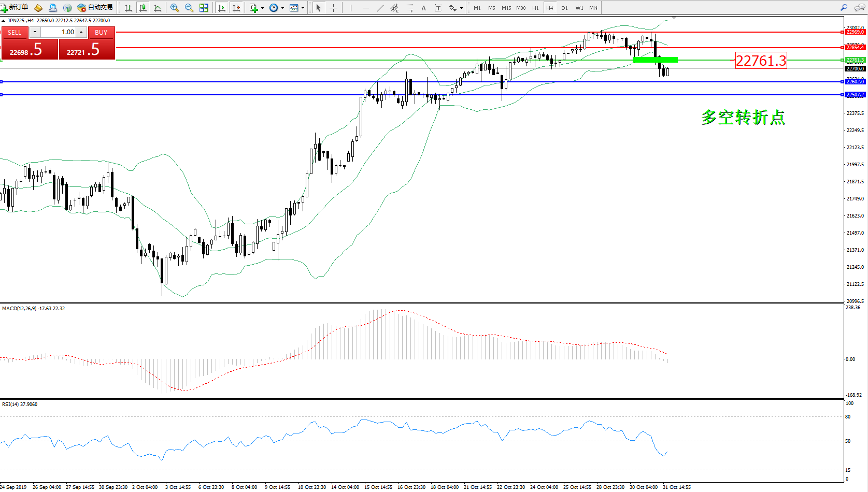Screen dimensions: 868x492
Task: Switch to the M15 timeframe
Action: pos(506,8)
